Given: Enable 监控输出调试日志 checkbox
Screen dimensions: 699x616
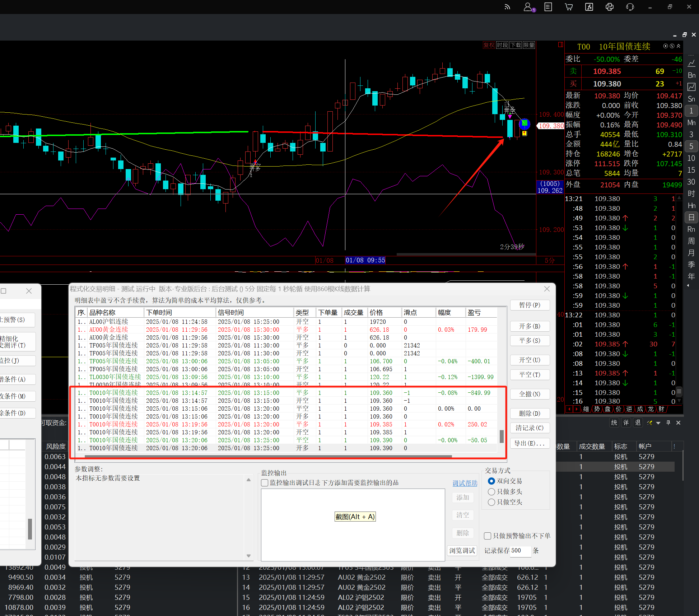Looking at the screenshot, I should (265, 483).
